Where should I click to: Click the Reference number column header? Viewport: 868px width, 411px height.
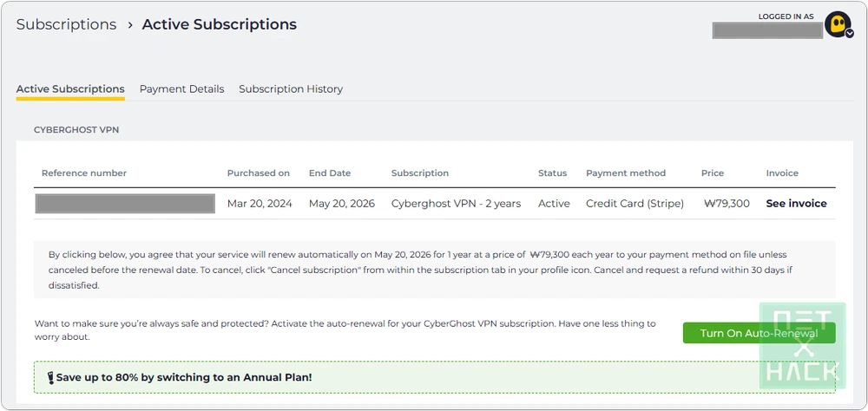point(84,173)
